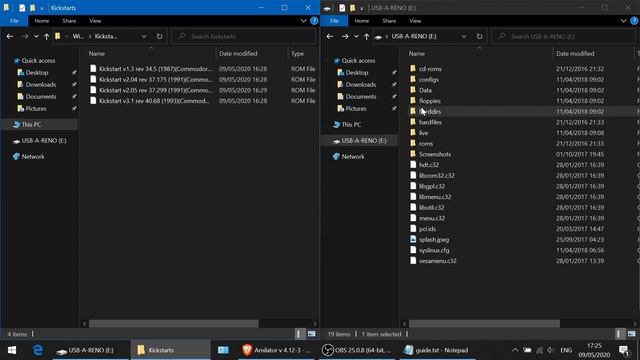Open address history dropdown in Kickstarts window

[x=144, y=36]
